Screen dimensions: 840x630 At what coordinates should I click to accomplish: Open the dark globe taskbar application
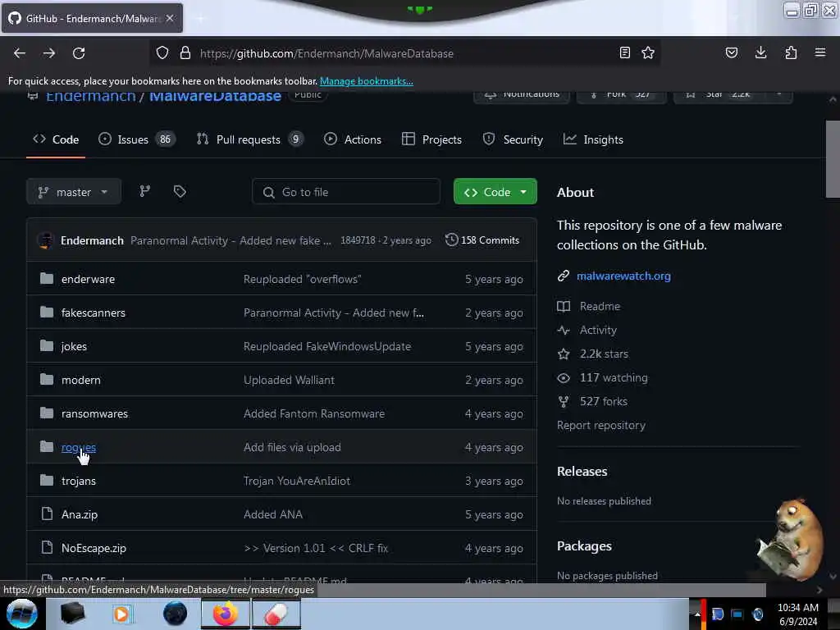click(175, 614)
